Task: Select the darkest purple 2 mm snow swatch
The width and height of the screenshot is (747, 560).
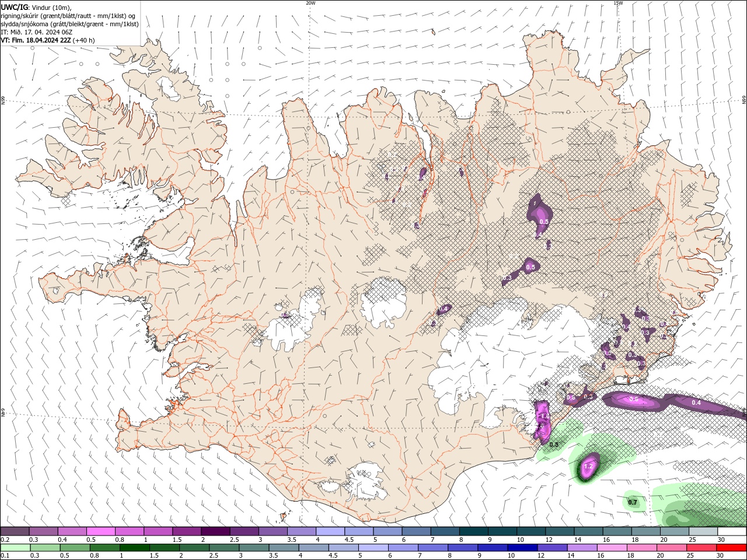Action: 215,531
